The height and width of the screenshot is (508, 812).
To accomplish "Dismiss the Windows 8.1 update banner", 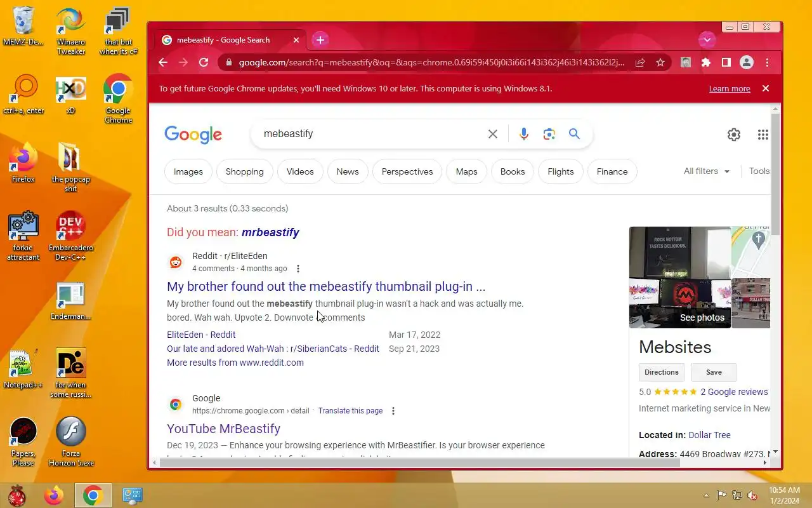I will tap(766, 88).
